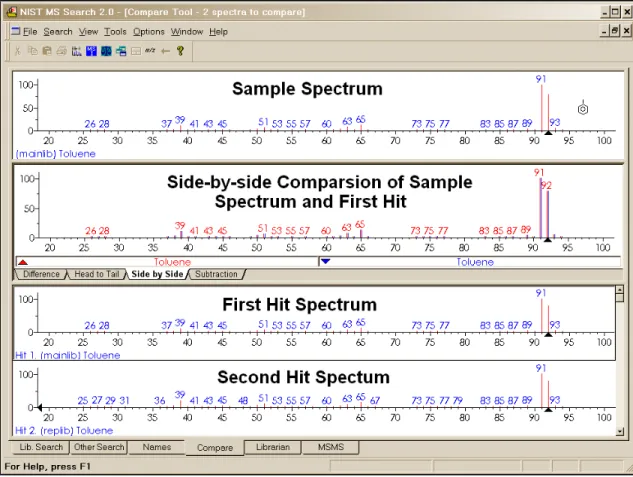Click the hit list scrollbar up arrow
The image size is (633, 477).
[620, 289]
